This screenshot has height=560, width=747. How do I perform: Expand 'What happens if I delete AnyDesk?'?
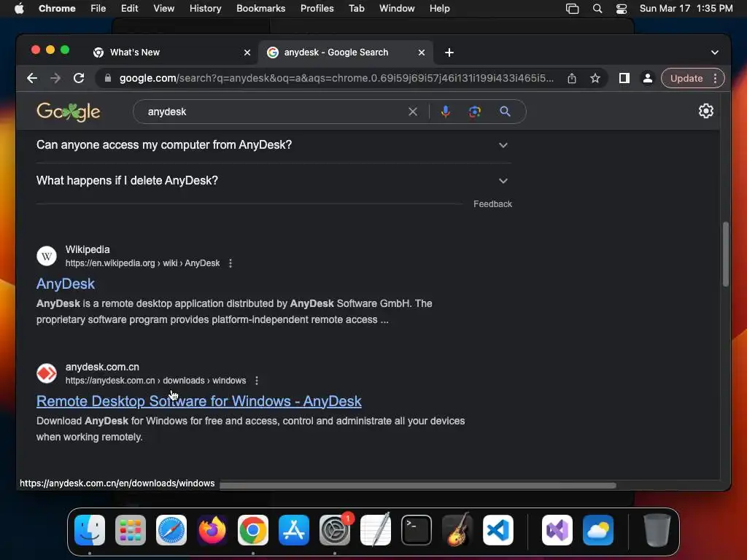[x=274, y=181]
